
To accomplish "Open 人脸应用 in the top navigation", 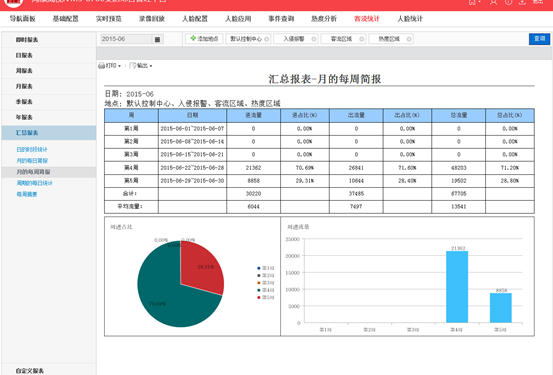I will pos(238,19).
